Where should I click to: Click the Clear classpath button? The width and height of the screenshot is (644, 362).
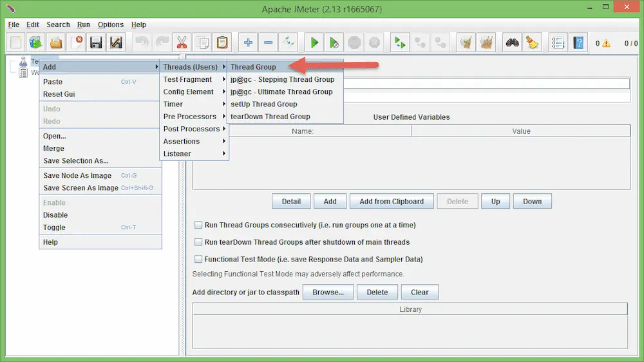tap(419, 292)
